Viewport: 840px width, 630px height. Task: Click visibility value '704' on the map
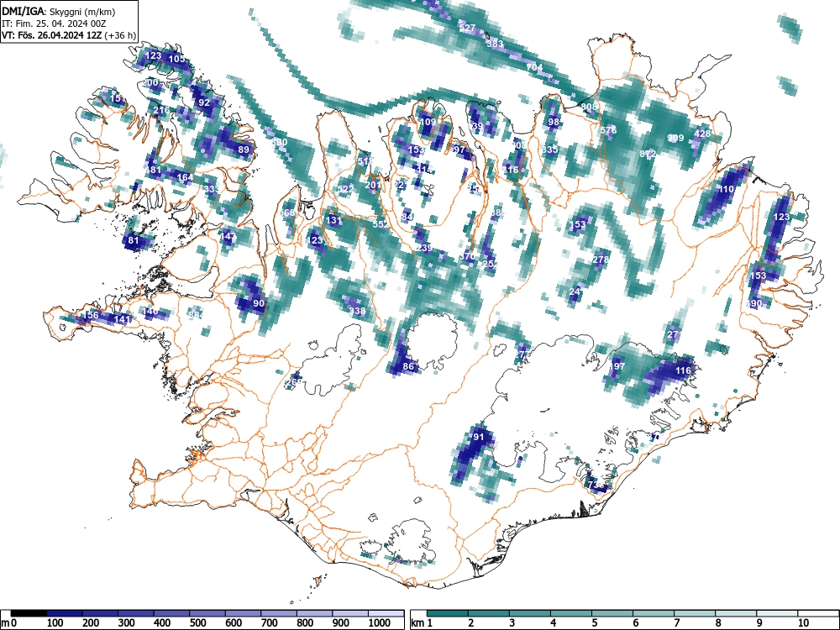pos(534,67)
